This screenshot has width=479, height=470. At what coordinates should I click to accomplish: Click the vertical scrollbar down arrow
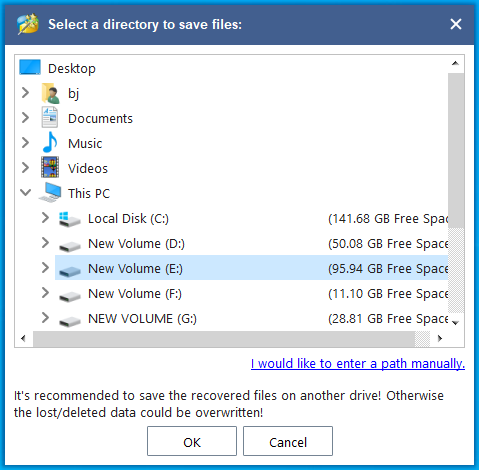pos(456,322)
